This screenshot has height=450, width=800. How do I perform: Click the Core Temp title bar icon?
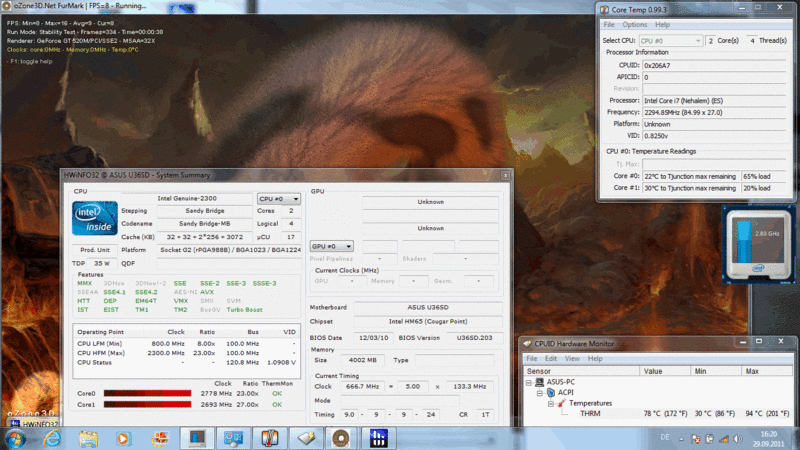[x=605, y=10]
